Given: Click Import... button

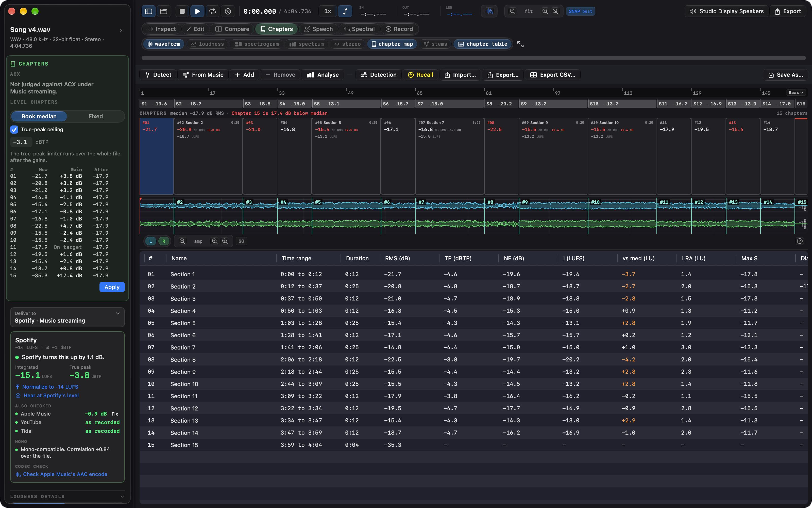Looking at the screenshot, I should [460, 75].
